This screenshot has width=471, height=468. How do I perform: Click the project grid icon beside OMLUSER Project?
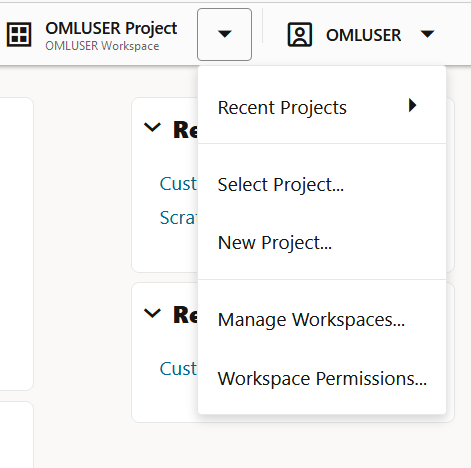pyautogui.click(x=19, y=35)
